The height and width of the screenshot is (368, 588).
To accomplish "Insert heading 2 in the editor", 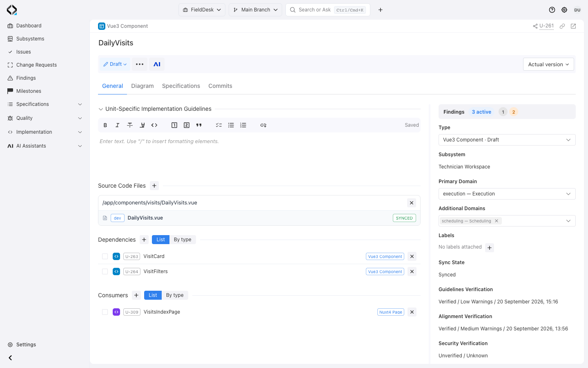I will [x=187, y=125].
